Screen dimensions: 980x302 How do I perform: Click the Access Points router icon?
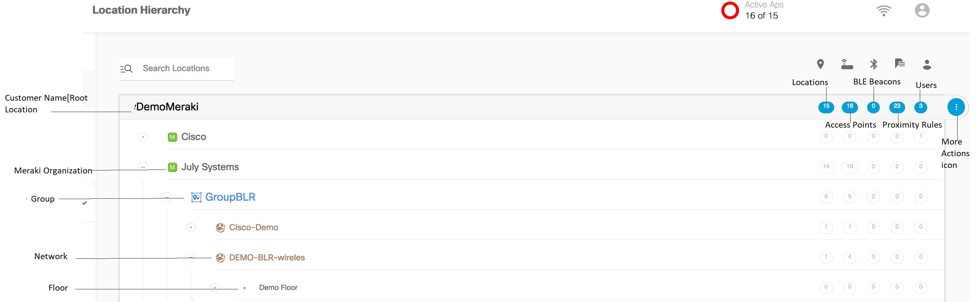point(846,65)
